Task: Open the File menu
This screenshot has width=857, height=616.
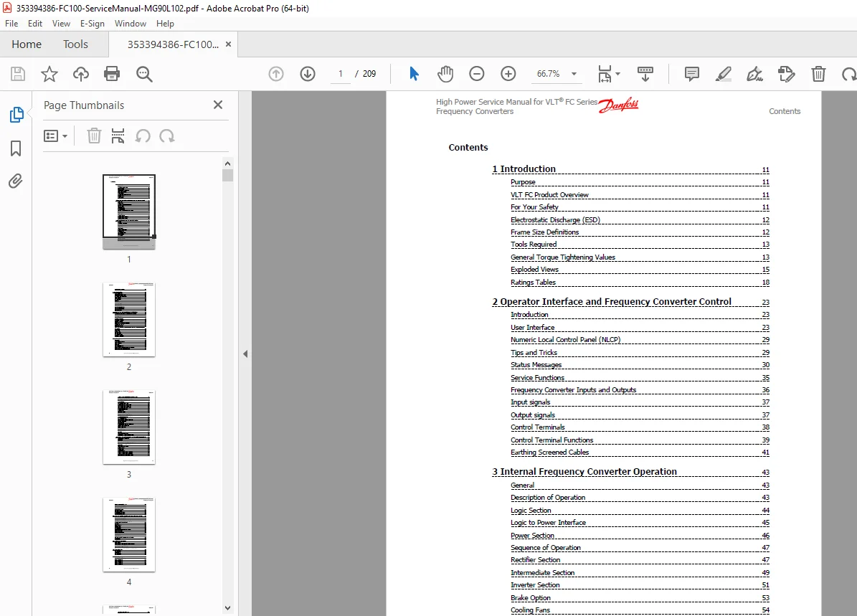Action: 11,24
